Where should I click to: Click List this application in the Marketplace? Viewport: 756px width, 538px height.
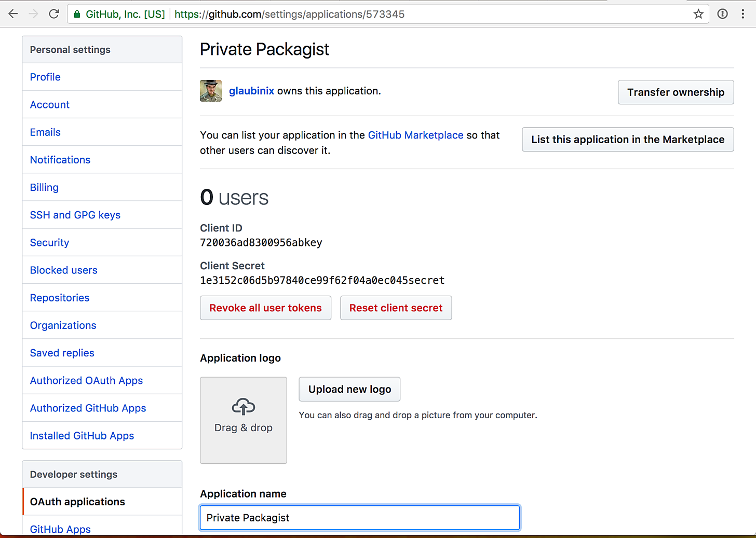point(628,140)
